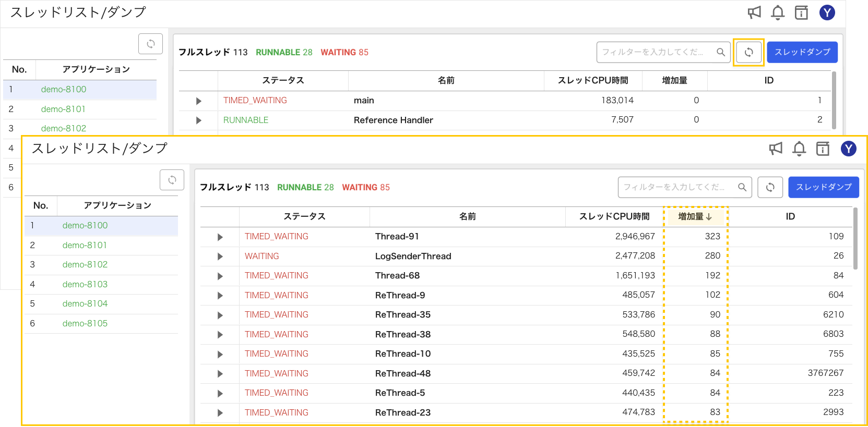Expand LogSenderThread row details
The image size is (868, 427).
(x=220, y=257)
